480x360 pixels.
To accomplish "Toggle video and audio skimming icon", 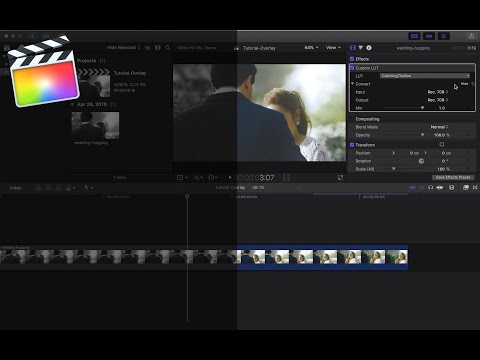I will (x=413, y=188).
